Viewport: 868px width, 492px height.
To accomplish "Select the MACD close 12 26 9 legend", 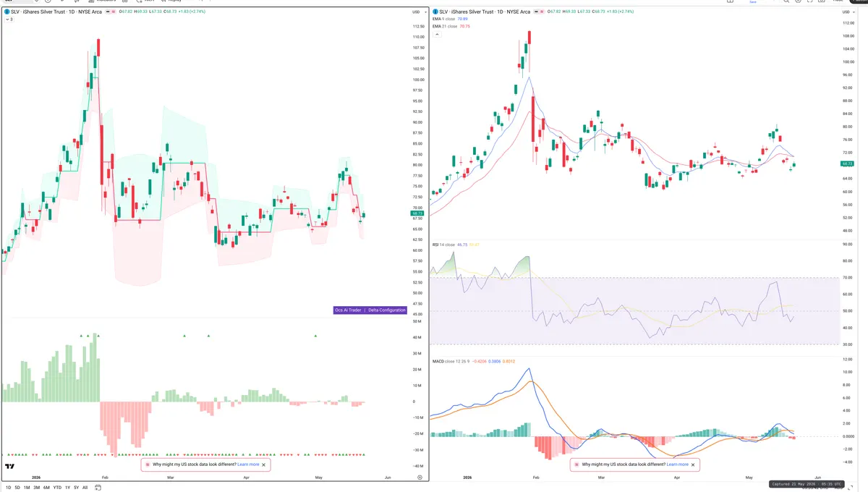I will coord(451,360).
